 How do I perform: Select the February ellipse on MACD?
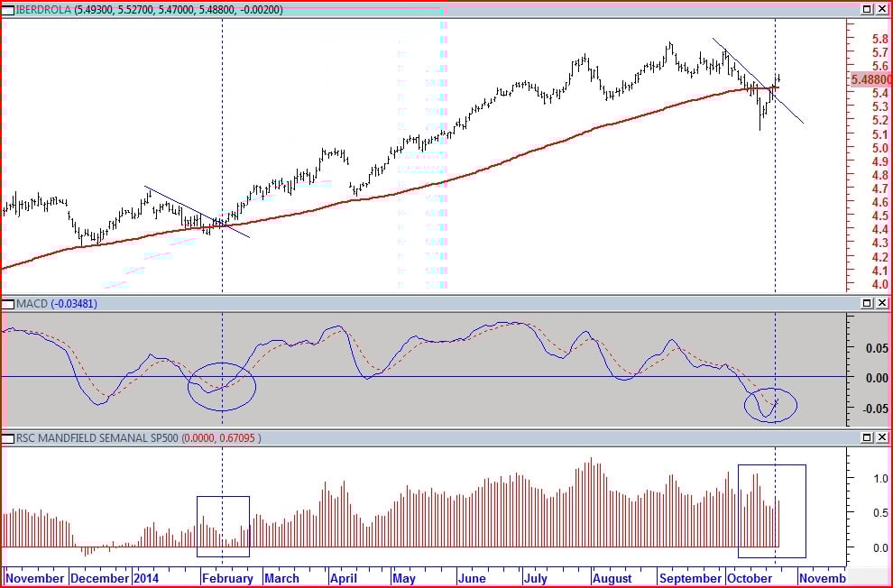(222, 387)
